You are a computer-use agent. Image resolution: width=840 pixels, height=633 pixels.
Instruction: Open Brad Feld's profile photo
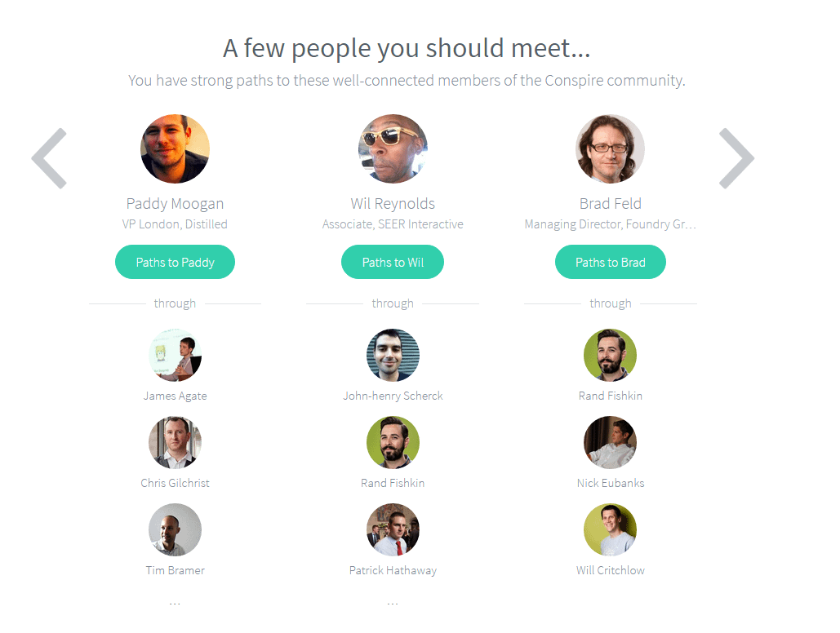tap(611, 148)
